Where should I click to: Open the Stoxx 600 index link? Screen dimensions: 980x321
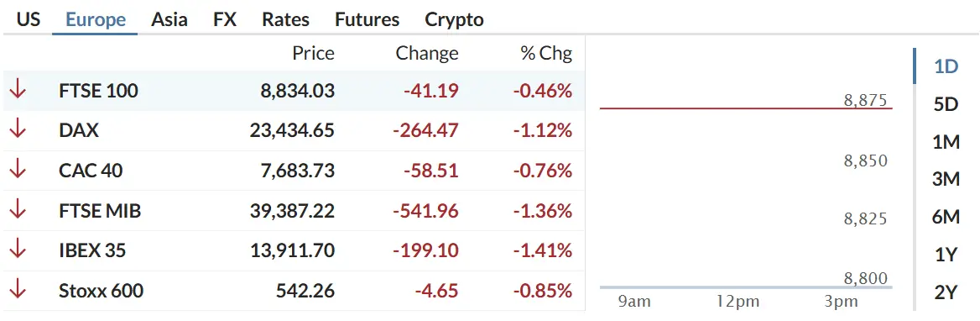pos(102,291)
